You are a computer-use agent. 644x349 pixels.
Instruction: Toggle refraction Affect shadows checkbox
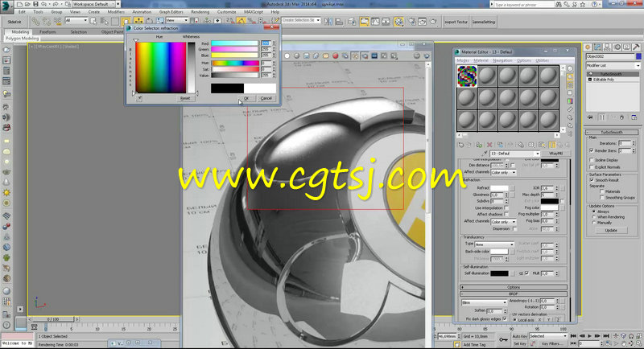coord(506,214)
